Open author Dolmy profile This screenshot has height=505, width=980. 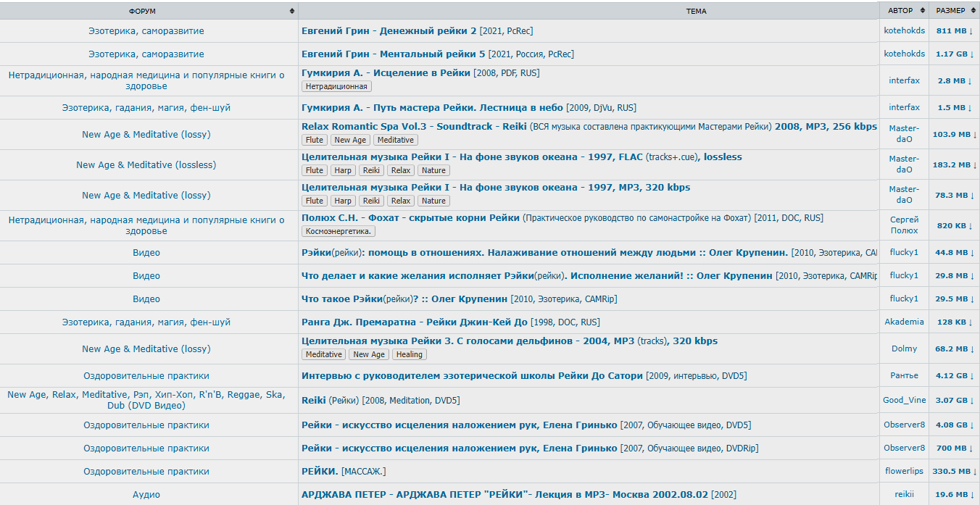click(904, 349)
